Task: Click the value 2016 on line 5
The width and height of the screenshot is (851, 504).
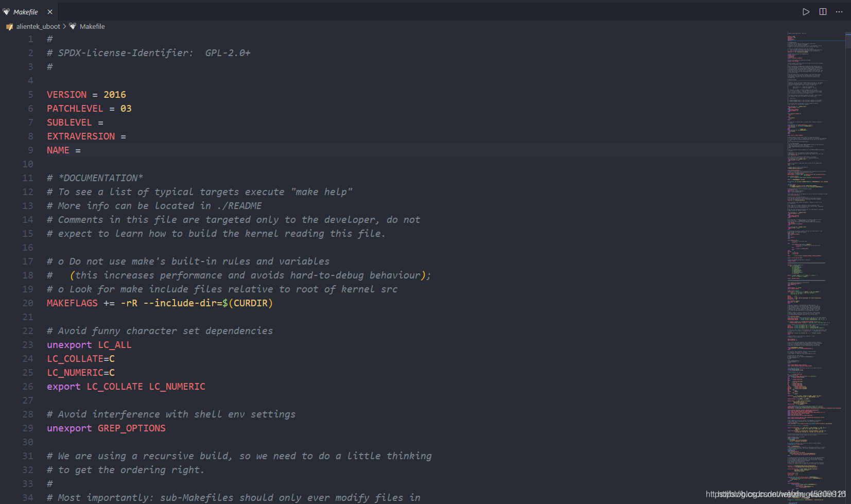Action: pyautogui.click(x=115, y=95)
